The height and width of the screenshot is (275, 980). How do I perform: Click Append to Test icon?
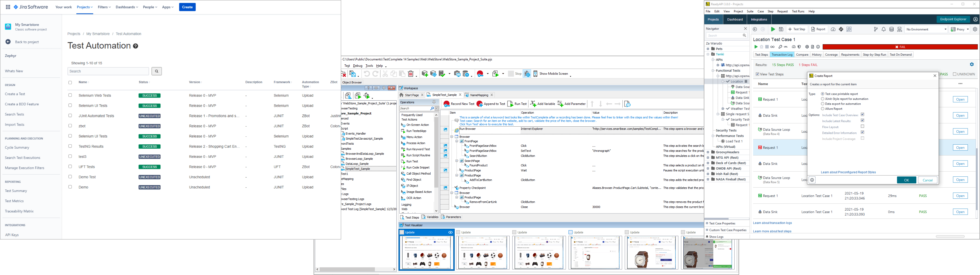click(x=480, y=104)
